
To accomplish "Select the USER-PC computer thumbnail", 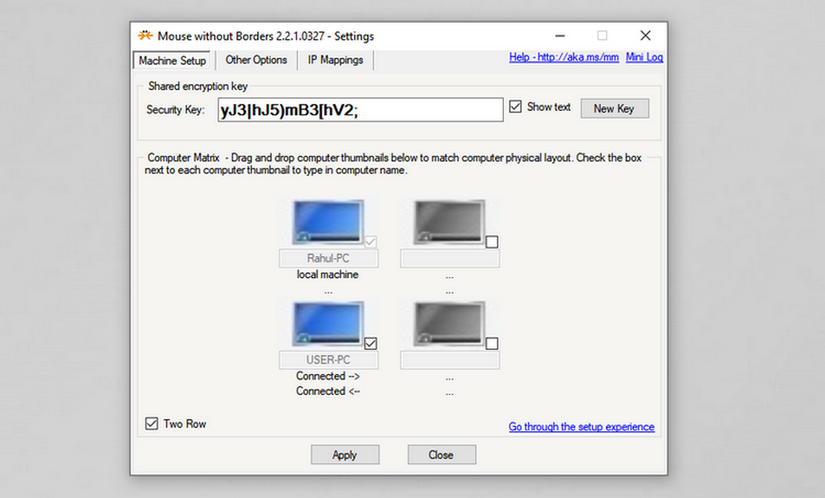I will 328,324.
